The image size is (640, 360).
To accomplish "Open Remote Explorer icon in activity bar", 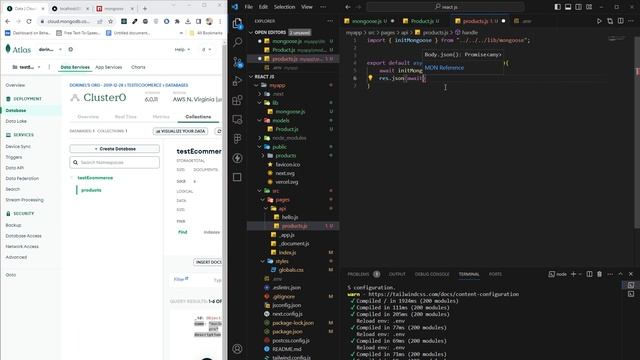I will point(237,120).
